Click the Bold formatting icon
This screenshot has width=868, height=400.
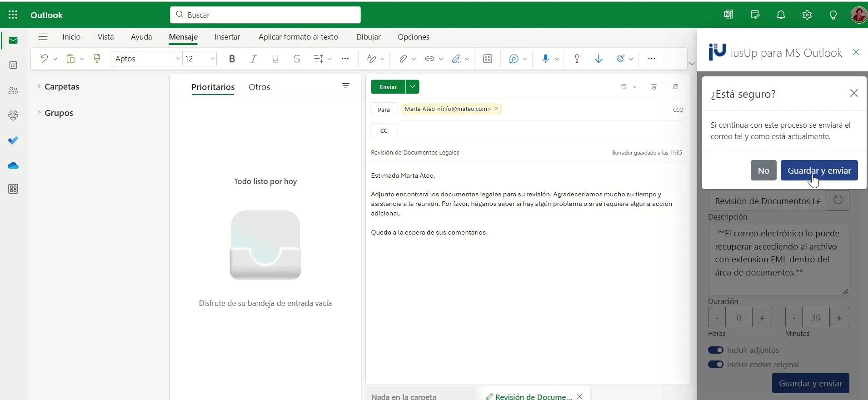[x=232, y=59]
